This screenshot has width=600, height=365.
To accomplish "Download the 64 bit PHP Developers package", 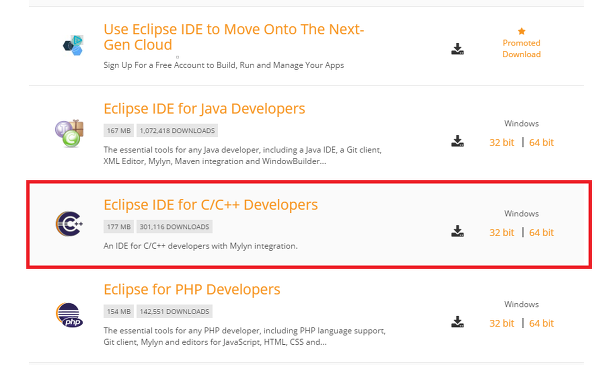I will (541, 323).
